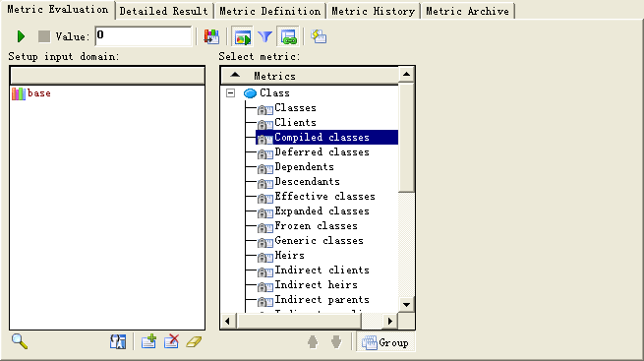
Task: Select the Indirect clients metric
Action: [x=322, y=271]
